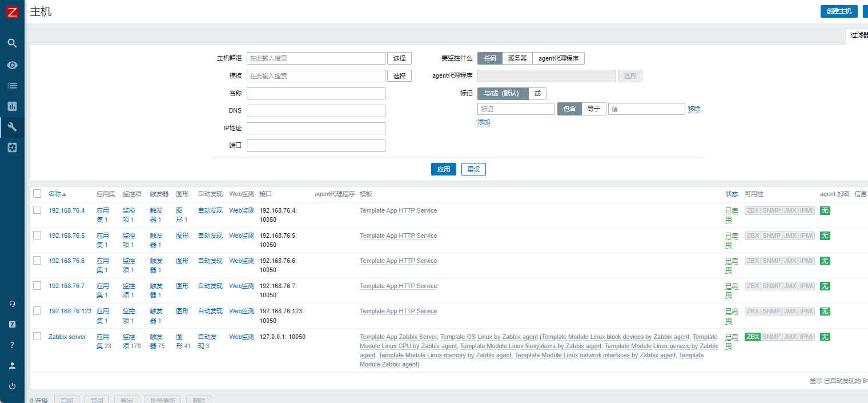The width and height of the screenshot is (868, 403).
Task: Click SNMP availability badge for 192.168.76.5
Action: 771,236
